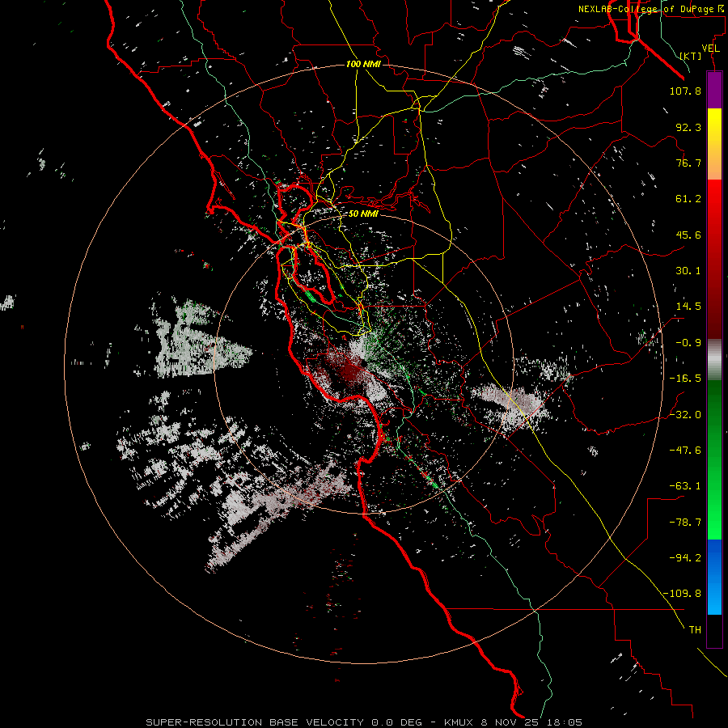This screenshot has width=728, height=728.
Task: Click the 107.8 value on the velocity scale
Action: 685,91
